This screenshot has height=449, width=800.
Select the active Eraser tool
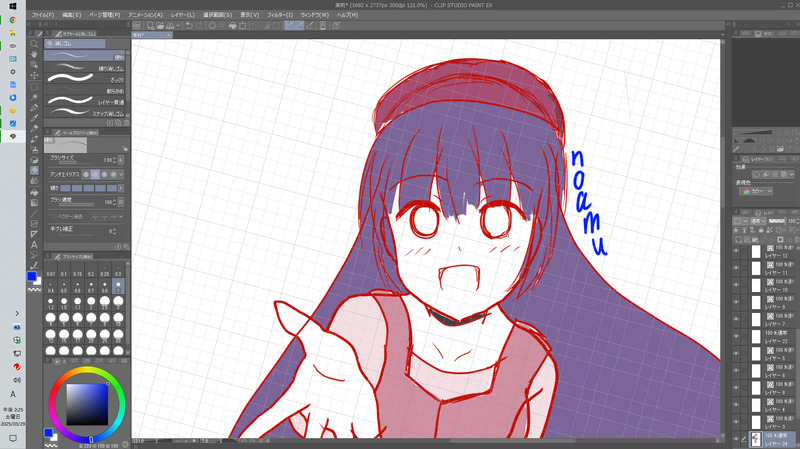click(34, 170)
